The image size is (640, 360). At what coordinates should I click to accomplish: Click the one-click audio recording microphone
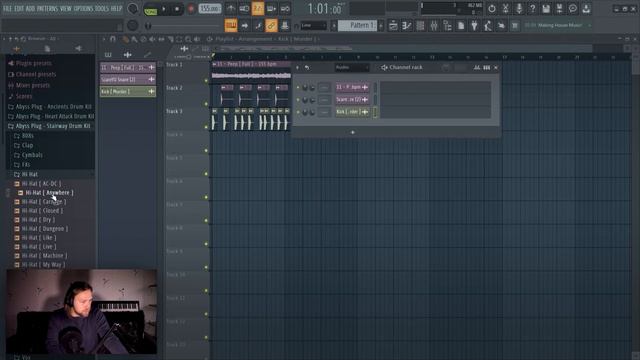point(519,9)
